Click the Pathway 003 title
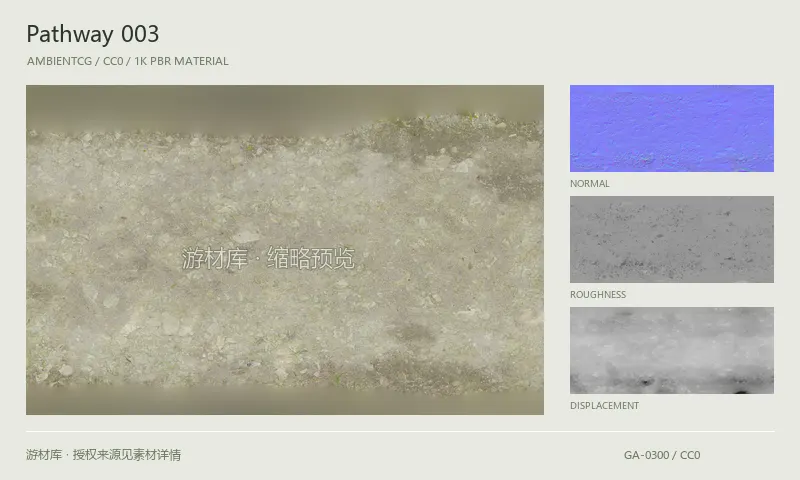 (93, 34)
